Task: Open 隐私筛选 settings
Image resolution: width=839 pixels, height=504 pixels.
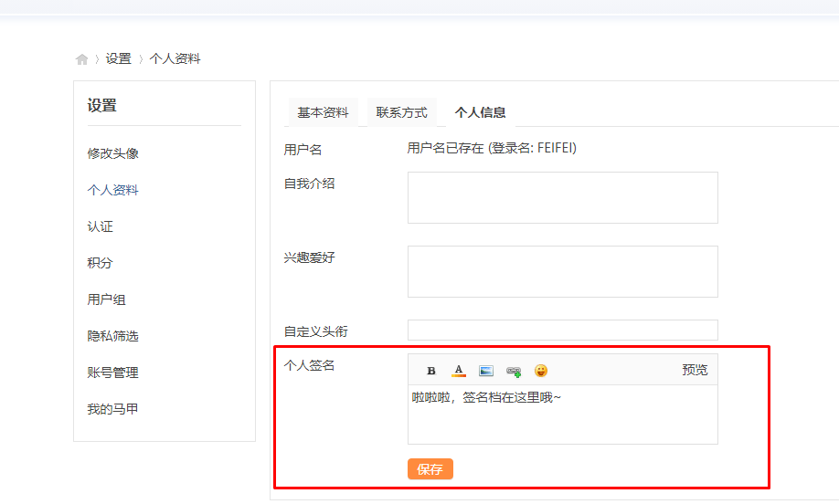Action: click(112, 336)
